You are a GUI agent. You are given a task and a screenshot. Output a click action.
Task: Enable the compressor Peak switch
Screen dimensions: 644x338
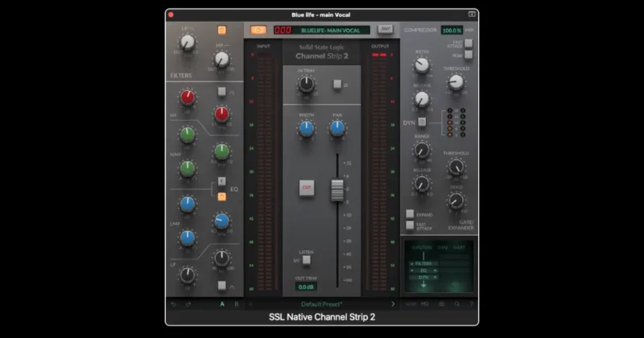[x=469, y=55]
